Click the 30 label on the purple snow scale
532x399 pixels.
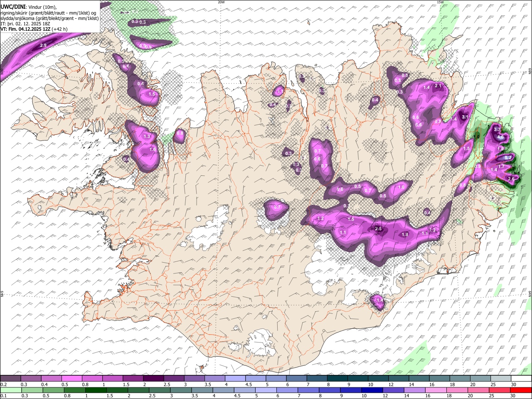coord(514,384)
